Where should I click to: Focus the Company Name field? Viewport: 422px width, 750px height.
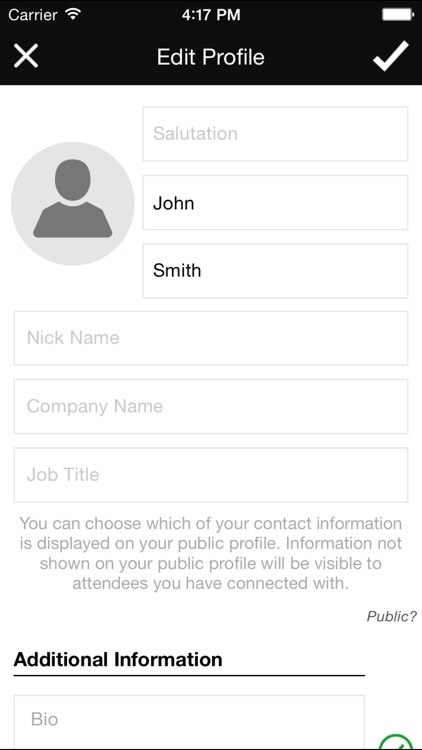coord(211,407)
